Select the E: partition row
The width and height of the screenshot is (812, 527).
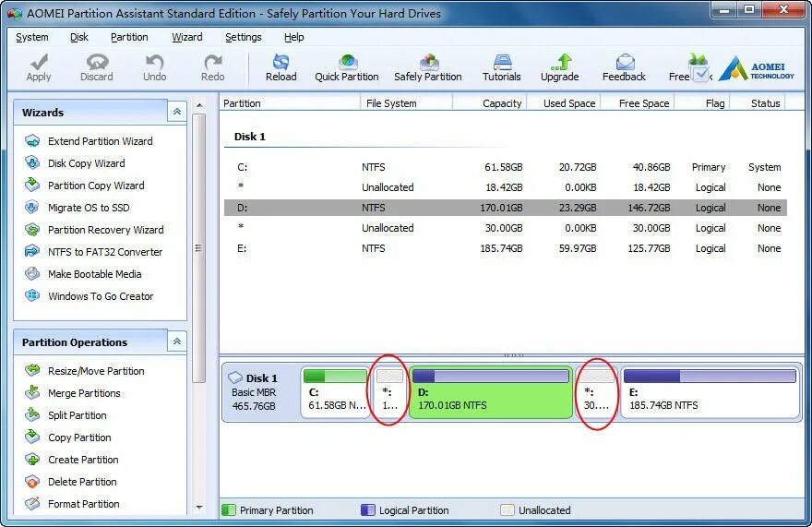click(x=506, y=248)
